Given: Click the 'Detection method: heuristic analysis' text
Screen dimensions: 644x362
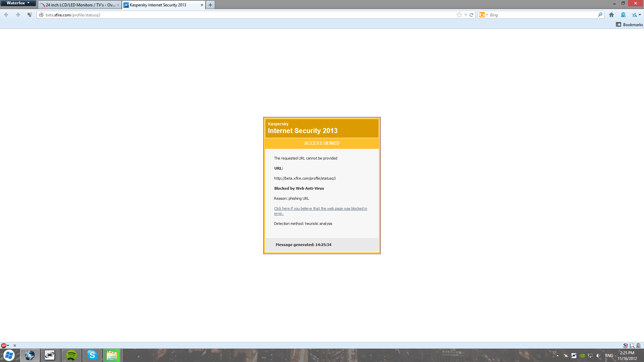Looking at the screenshot, I should coord(303,224).
